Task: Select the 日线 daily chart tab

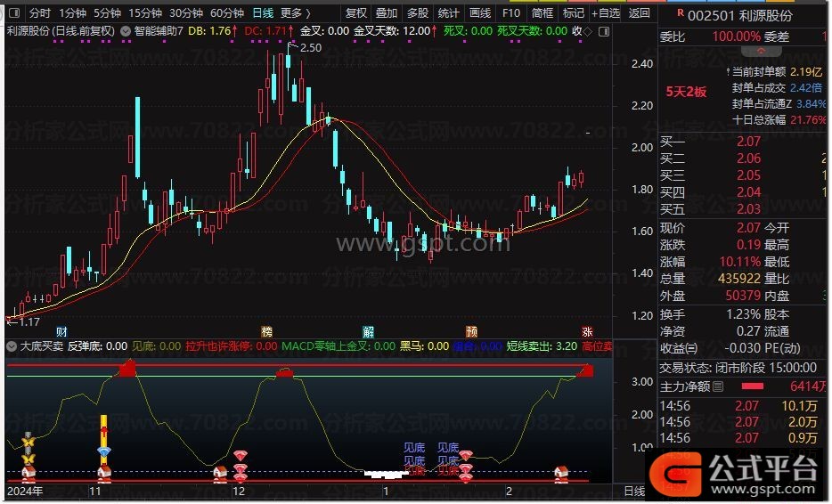Action: [x=262, y=12]
